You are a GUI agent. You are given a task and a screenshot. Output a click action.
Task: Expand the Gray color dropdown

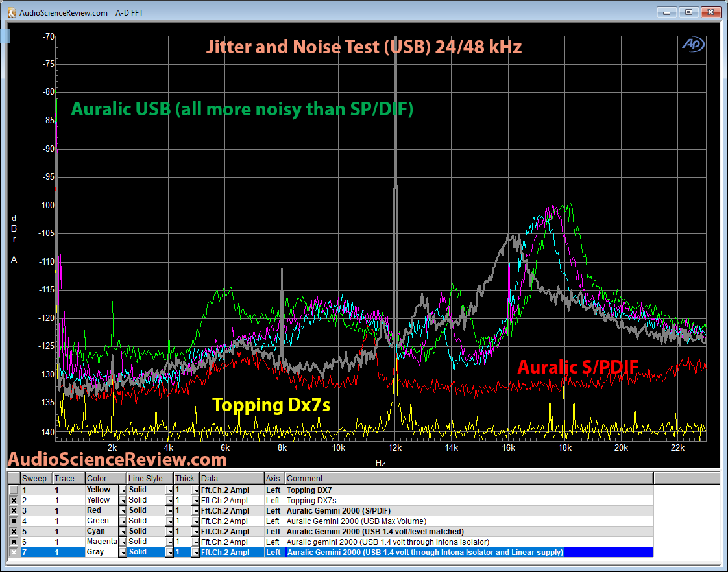[123, 552]
